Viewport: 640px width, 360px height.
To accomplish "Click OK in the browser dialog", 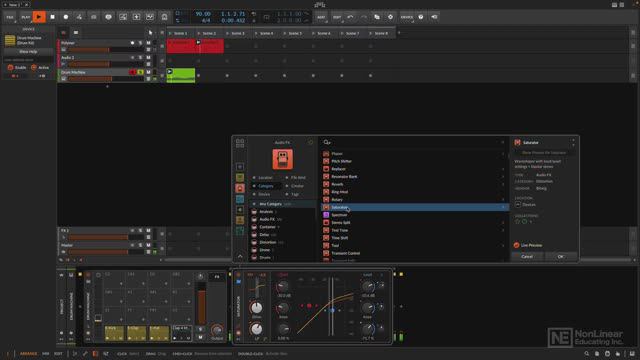I will click(560, 256).
